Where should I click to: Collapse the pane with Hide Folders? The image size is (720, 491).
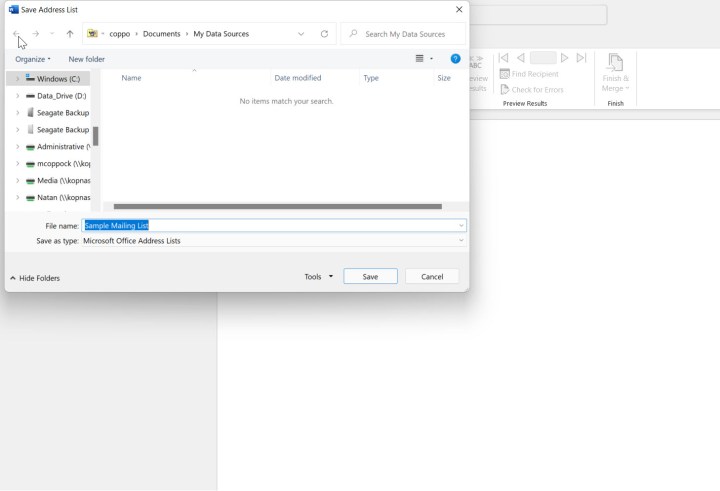coord(35,278)
